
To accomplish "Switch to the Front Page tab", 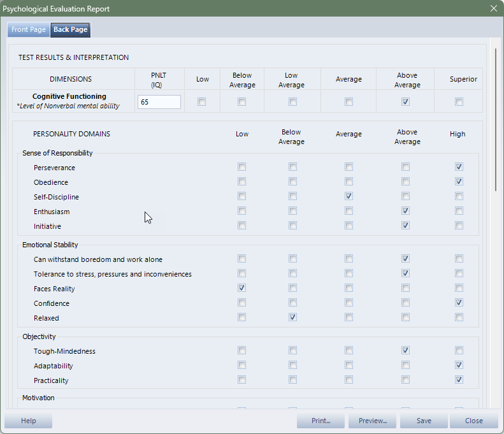I will coord(29,30).
